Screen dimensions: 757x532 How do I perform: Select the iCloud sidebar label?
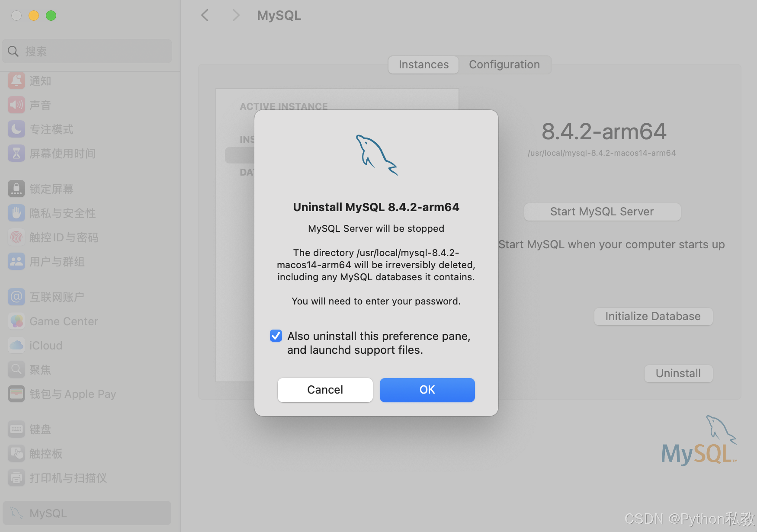[x=46, y=346]
